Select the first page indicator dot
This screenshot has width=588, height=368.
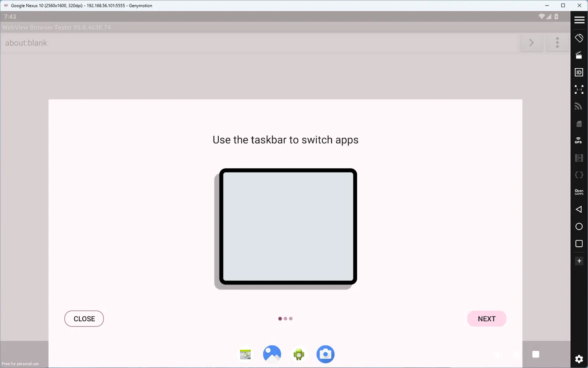click(x=280, y=319)
